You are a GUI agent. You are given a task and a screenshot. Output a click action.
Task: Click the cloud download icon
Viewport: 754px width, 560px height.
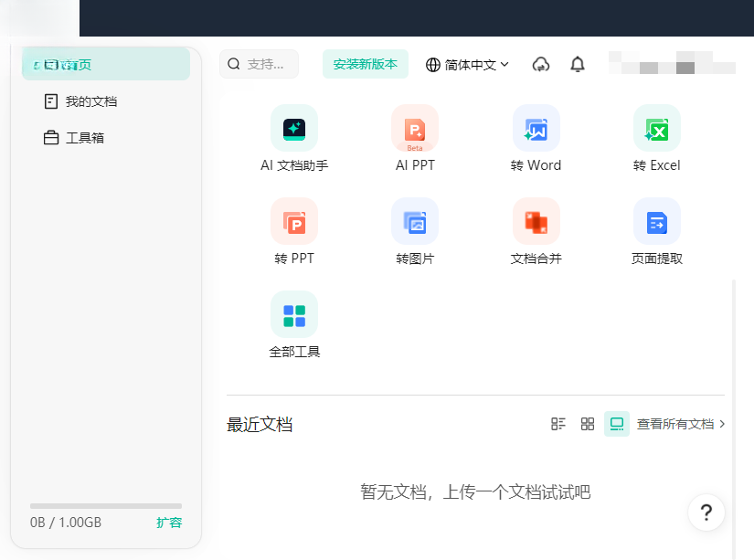(541, 65)
